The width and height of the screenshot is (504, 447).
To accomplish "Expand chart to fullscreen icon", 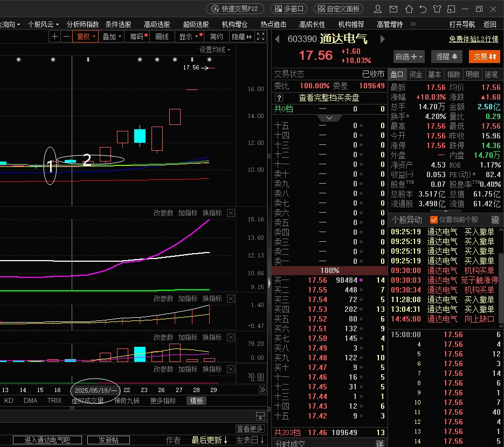I will (261, 37).
